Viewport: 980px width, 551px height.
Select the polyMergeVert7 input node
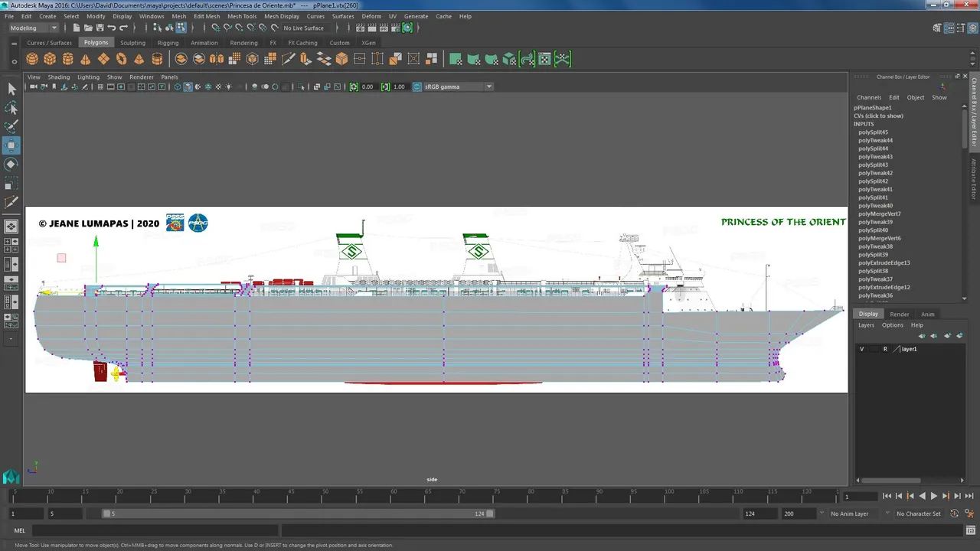879,214
